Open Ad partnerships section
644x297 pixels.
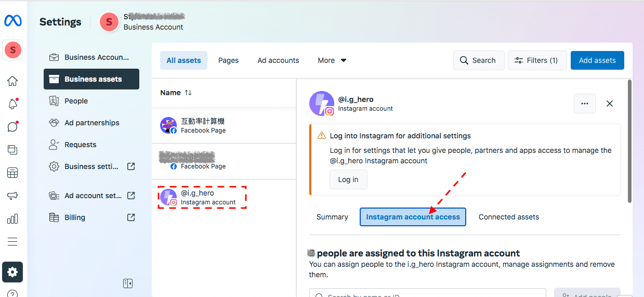tap(91, 123)
